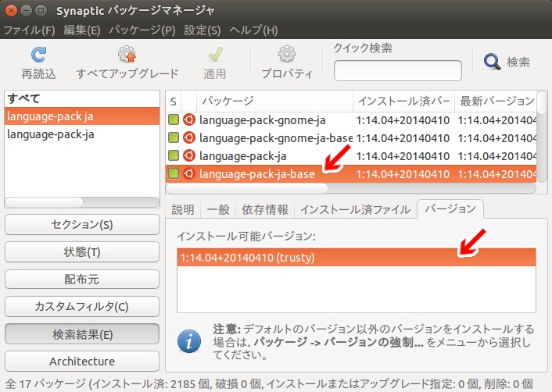Sort by the 最新バージョン column header
Image resolution: width=552 pixels, height=392 pixels.
pyautogui.click(x=496, y=102)
